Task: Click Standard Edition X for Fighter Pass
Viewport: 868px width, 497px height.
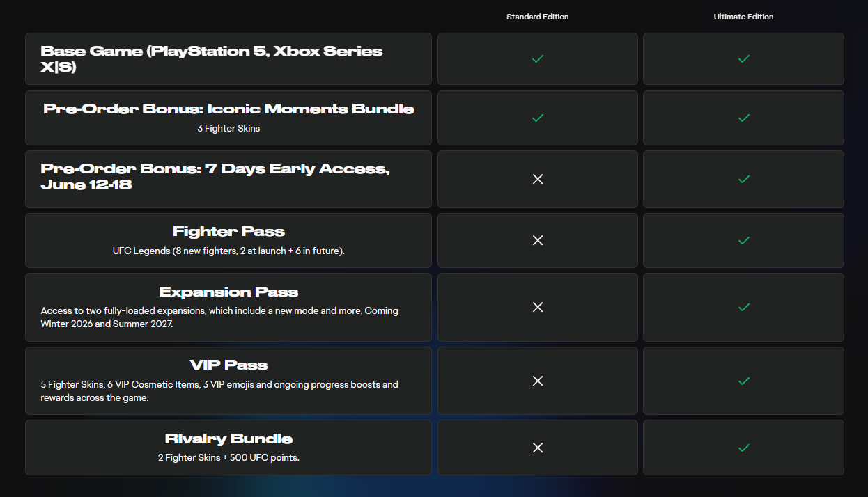Action: pyautogui.click(x=537, y=240)
